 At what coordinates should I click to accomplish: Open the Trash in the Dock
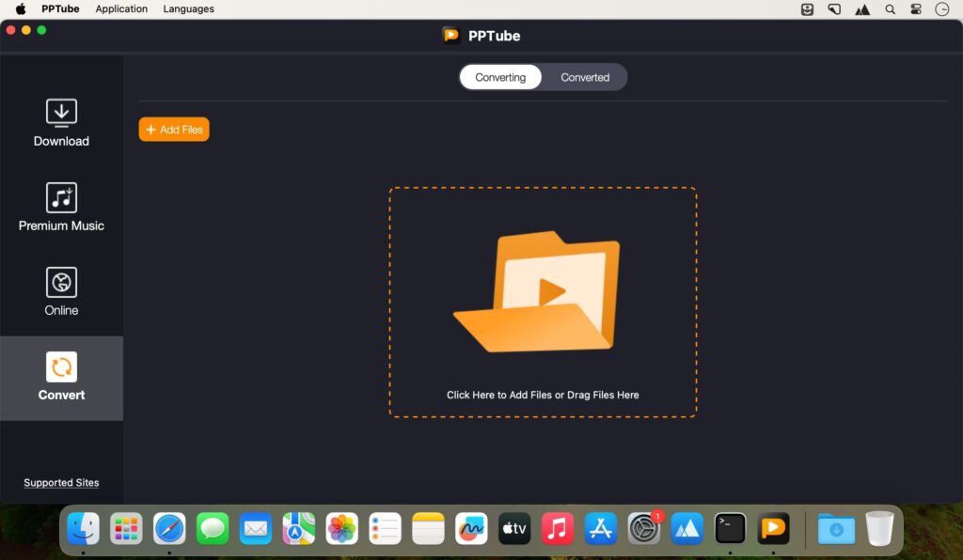tap(879, 528)
